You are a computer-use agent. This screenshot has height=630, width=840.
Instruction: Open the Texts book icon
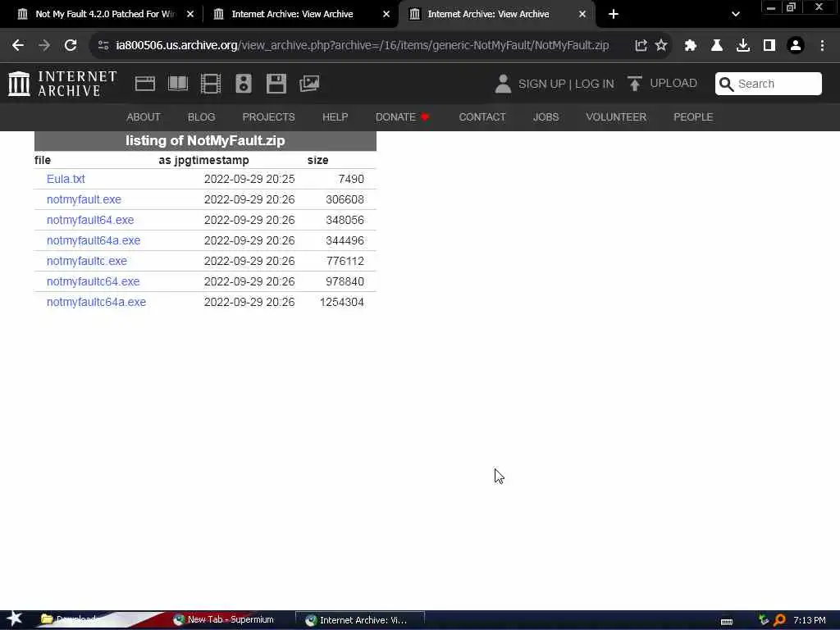(178, 84)
